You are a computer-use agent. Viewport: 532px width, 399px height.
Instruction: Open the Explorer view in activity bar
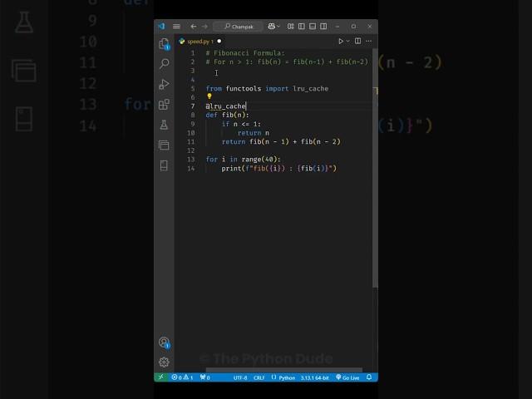point(165,44)
